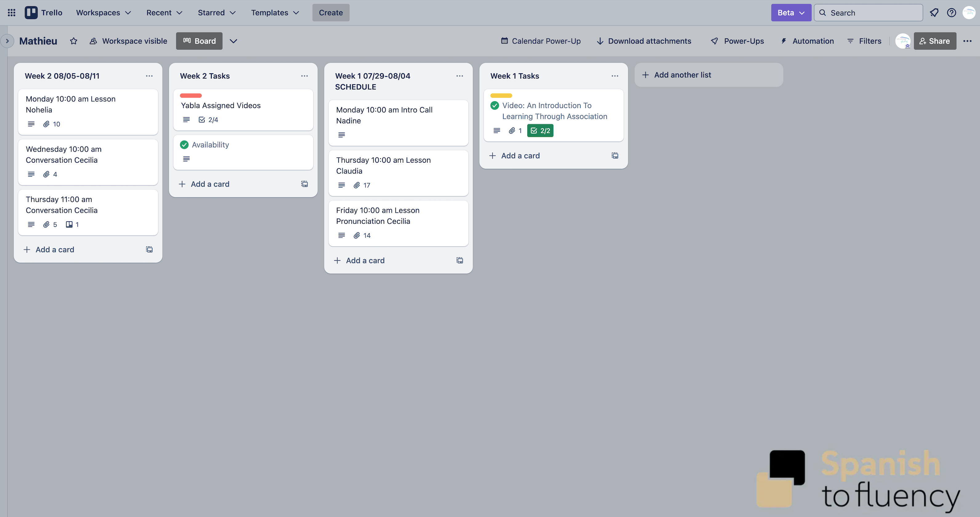Click Trello attachment badge on Thursday 11:00 card
980x517 pixels.
point(72,225)
